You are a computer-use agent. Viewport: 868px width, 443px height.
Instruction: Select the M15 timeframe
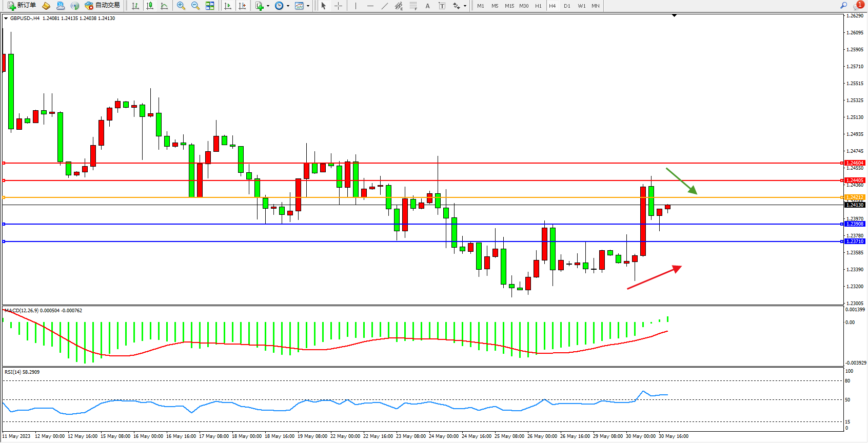(509, 6)
